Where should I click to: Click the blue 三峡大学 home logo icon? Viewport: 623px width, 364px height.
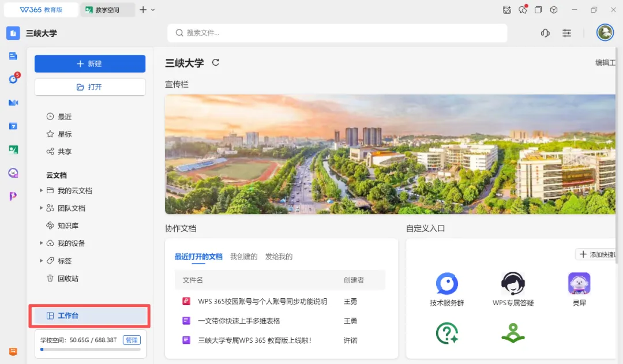click(13, 33)
